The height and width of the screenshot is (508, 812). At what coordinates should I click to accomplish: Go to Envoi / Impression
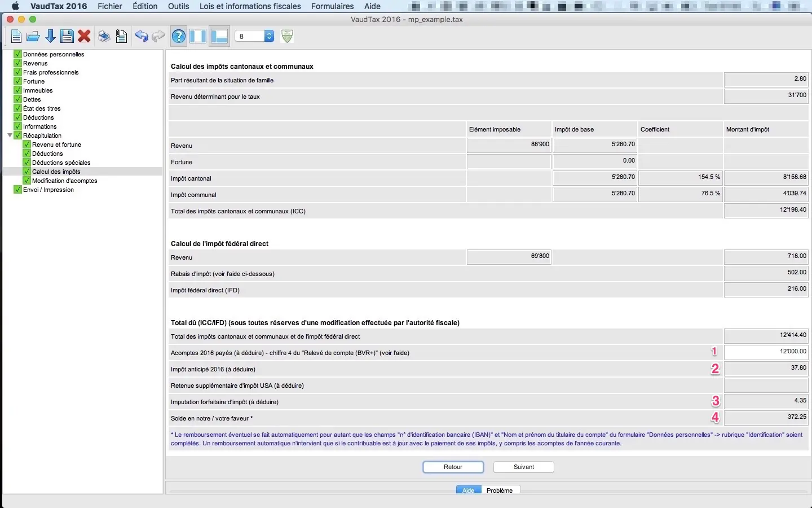48,190
